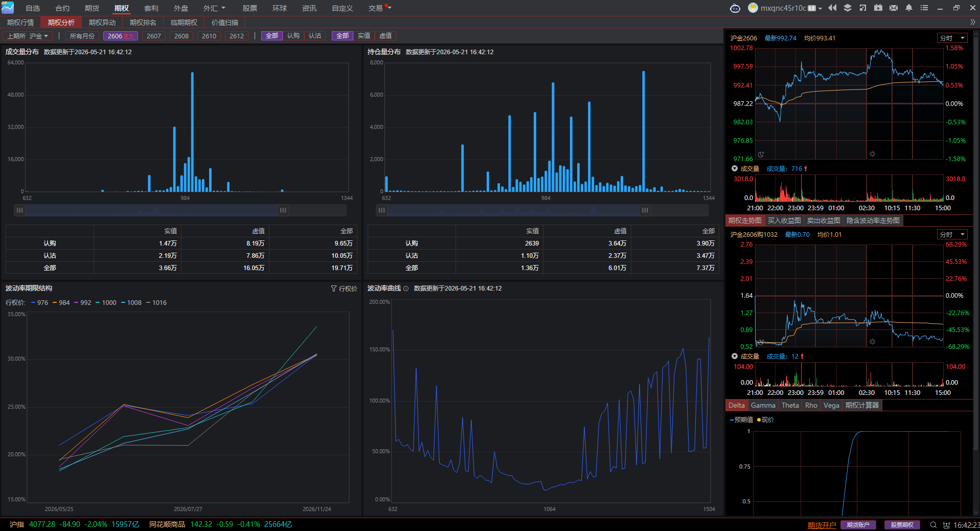The width and height of the screenshot is (980, 531).
Task: Open the 上期所 沪金 exchange dropdown
Action: 28,36
